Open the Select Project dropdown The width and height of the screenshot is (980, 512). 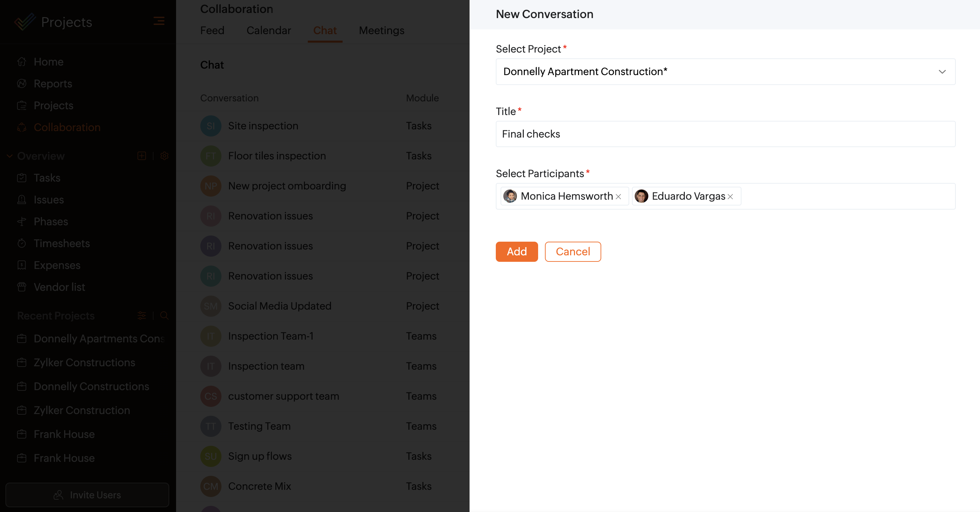[x=725, y=72]
